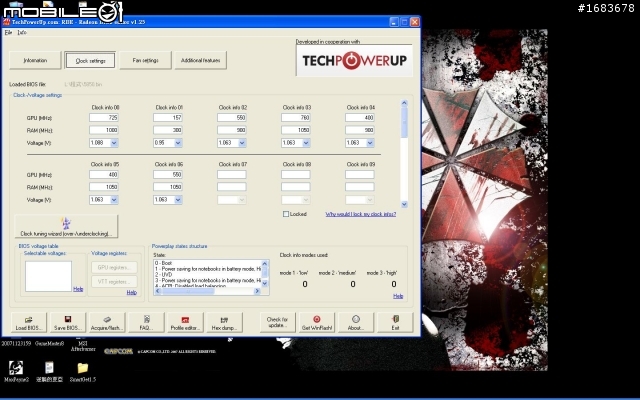Select '0 - Boot' in State list
This screenshot has height=400, width=640.
pyautogui.click(x=164, y=263)
